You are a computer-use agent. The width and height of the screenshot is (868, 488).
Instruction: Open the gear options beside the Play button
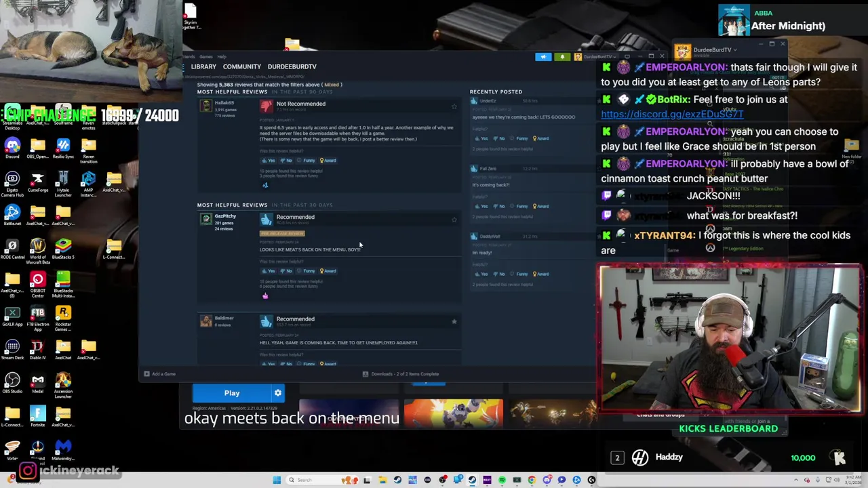277,393
